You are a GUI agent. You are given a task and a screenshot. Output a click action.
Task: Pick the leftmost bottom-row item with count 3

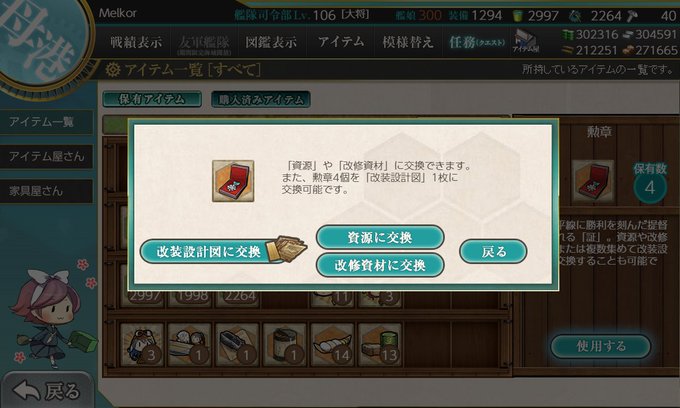(142, 345)
